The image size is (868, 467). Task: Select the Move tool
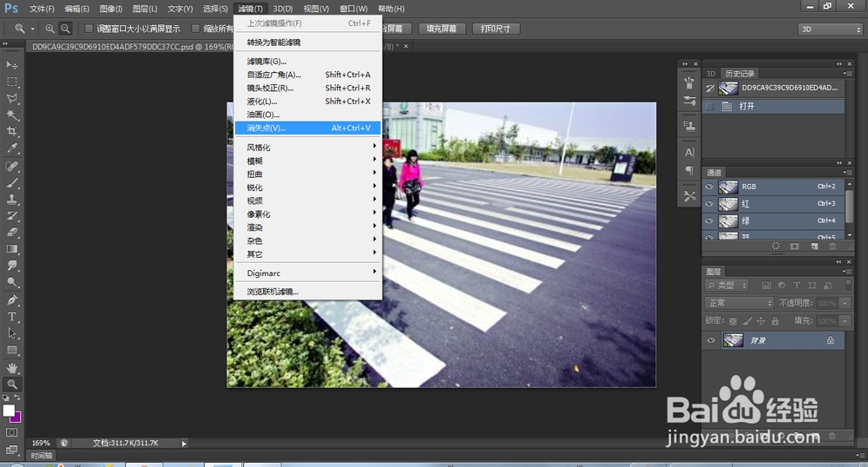(x=11, y=65)
